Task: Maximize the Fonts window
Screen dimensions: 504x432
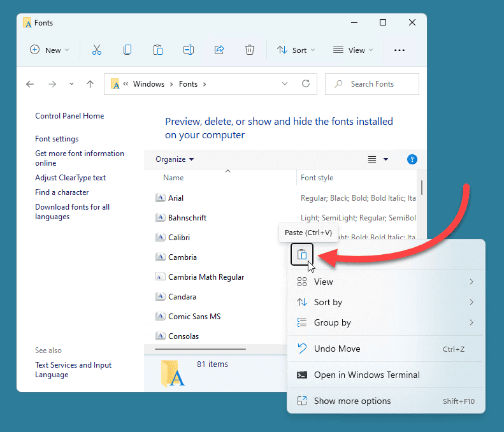Action: [383, 22]
